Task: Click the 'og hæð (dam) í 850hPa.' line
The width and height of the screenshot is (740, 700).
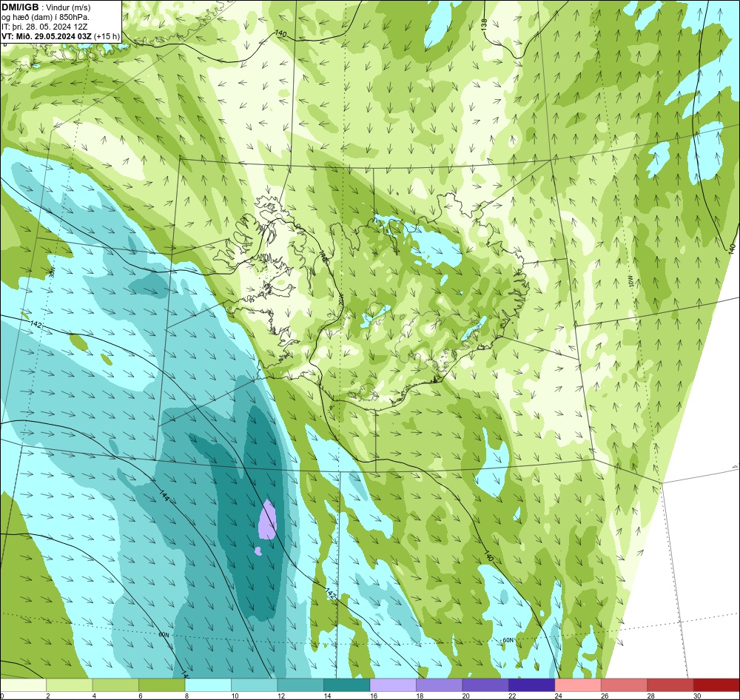Action: [45, 17]
